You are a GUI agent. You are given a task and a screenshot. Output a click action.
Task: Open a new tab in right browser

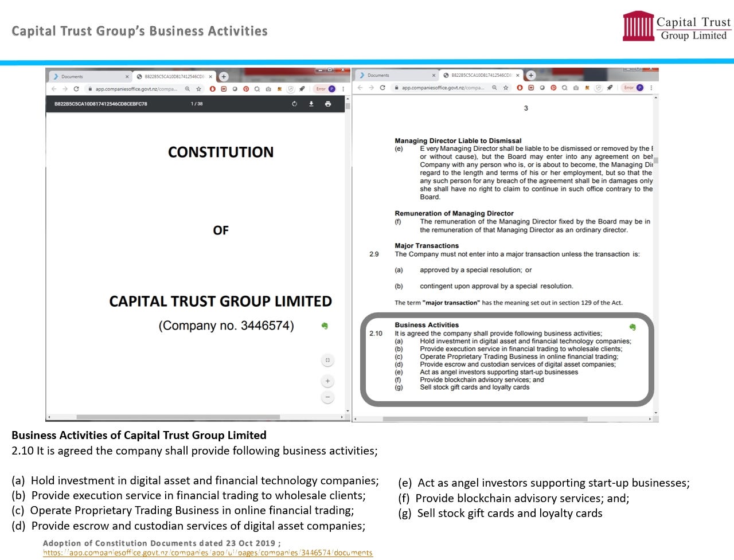coord(531,75)
